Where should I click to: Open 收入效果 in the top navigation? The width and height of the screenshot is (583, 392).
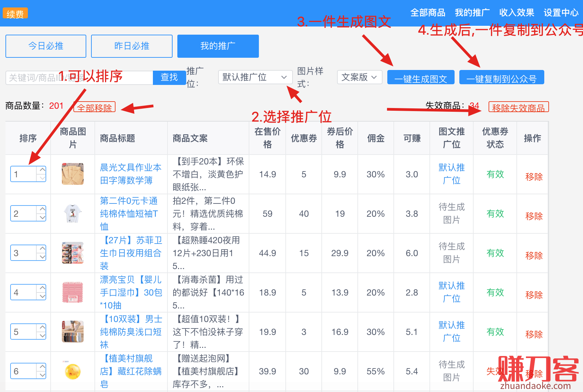(x=516, y=13)
